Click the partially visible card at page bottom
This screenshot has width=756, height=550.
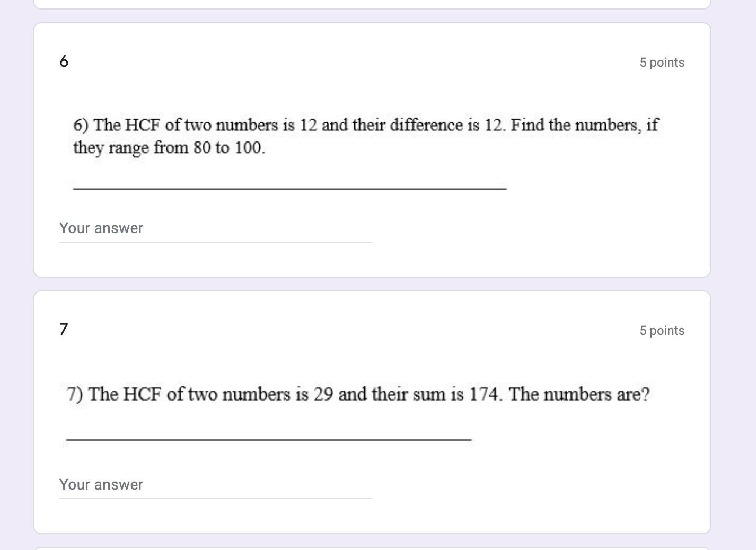372,548
